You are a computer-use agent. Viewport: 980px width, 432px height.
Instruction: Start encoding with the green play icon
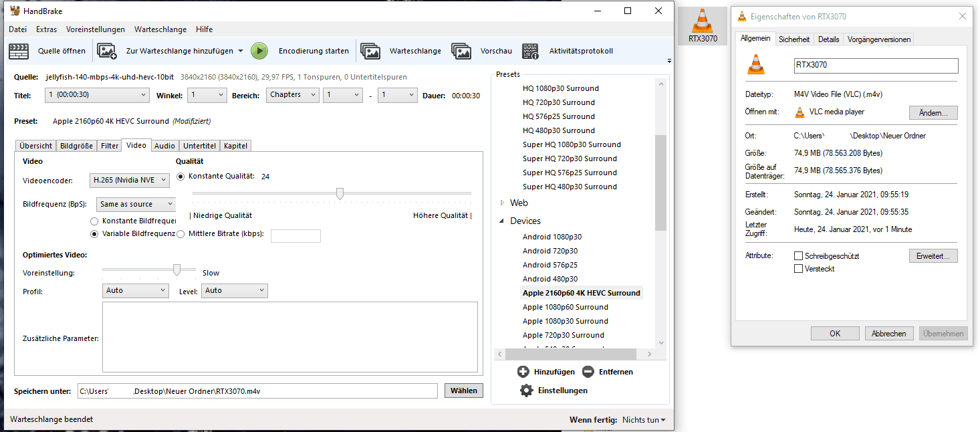(x=259, y=51)
